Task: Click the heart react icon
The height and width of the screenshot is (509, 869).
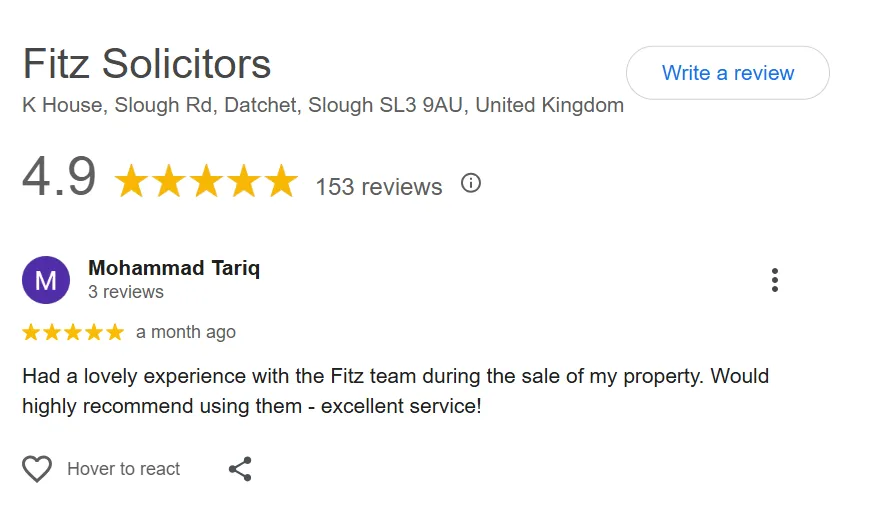Action: click(37, 469)
